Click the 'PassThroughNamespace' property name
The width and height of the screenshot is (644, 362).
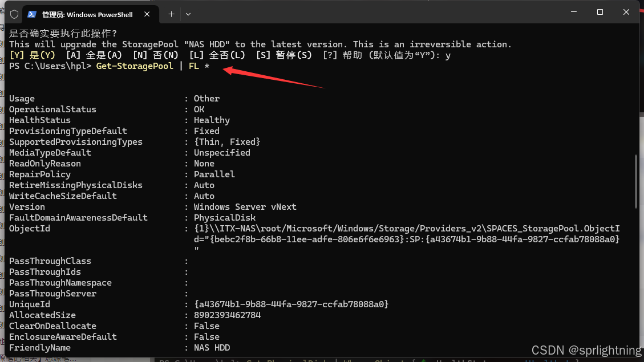click(x=60, y=283)
